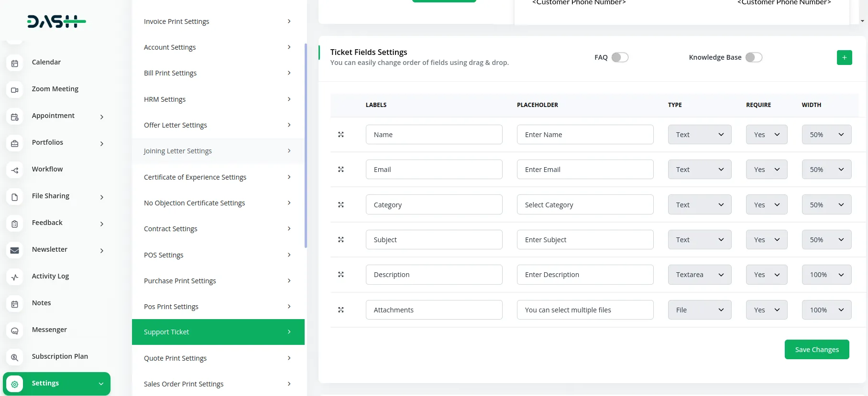Open Width dropdown for Subject field
The width and height of the screenshot is (868, 396).
click(x=826, y=240)
